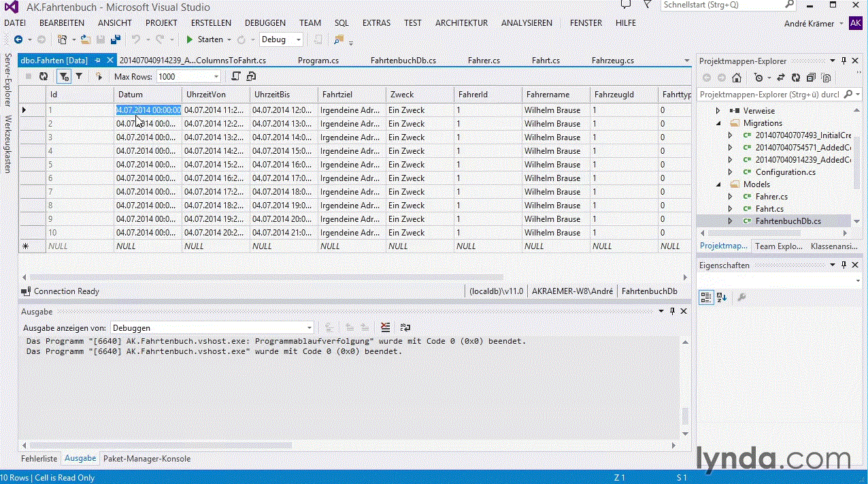Switch to the Program.cs tab
This screenshot has width=868, height=484.
coord(318,60)
